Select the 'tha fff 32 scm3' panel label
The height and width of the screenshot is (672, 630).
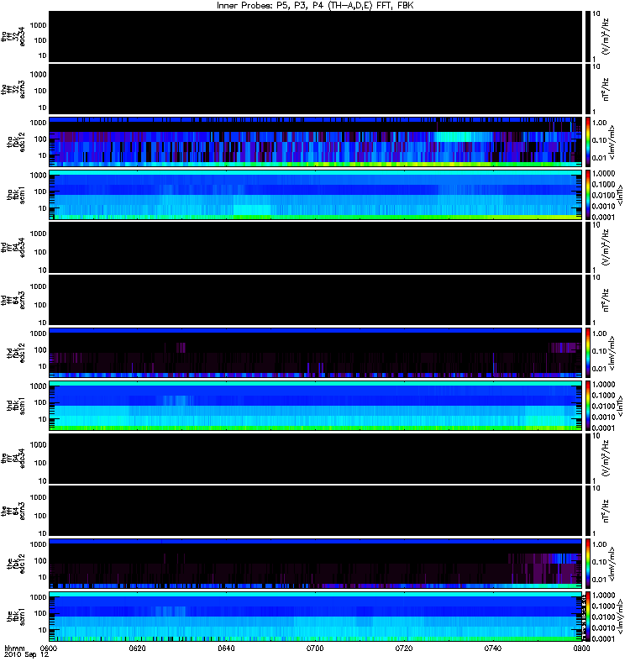(13, 90)
